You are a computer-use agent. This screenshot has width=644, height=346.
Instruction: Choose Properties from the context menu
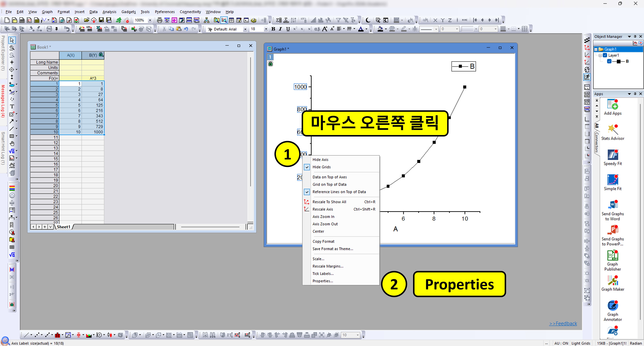coord(323,281)
